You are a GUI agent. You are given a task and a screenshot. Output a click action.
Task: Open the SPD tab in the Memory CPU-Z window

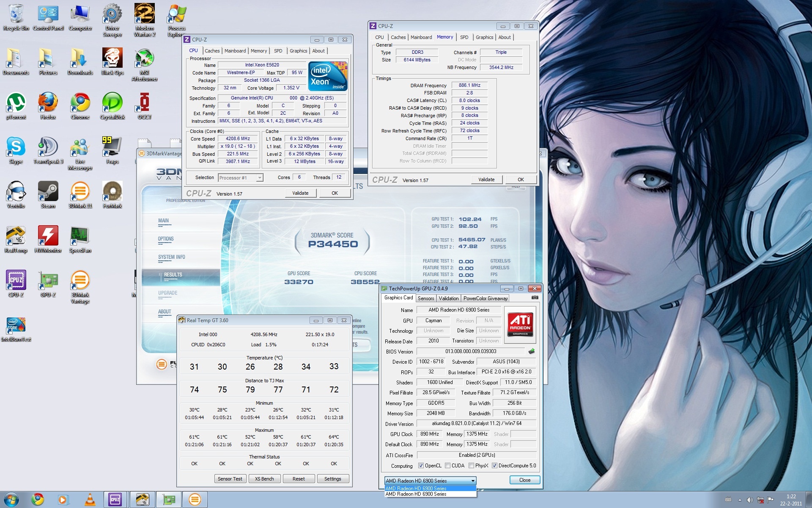coord(464,37)
